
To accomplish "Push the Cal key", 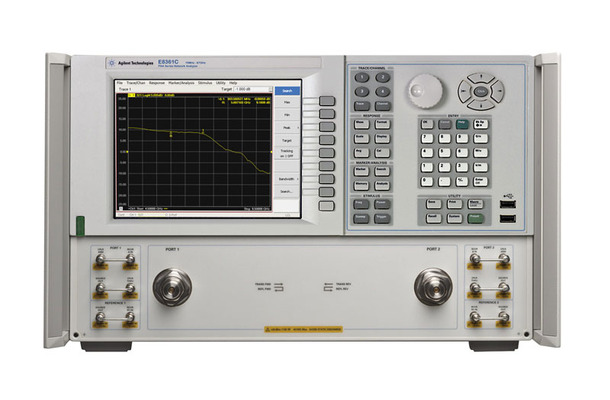I will tap(382, 153).
